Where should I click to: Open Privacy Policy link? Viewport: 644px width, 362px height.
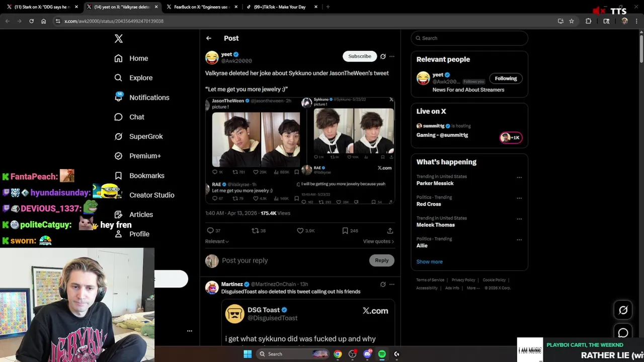[463, 280]
